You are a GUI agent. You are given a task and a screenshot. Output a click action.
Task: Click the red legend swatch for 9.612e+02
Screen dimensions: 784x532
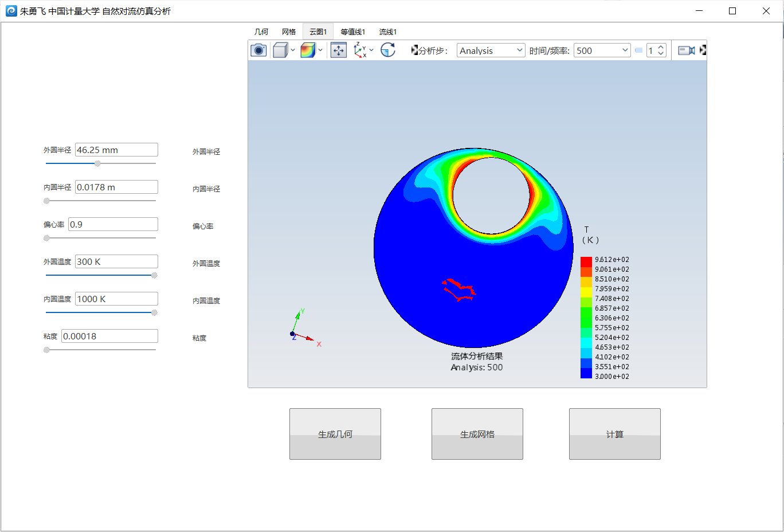tap(586, 262)
